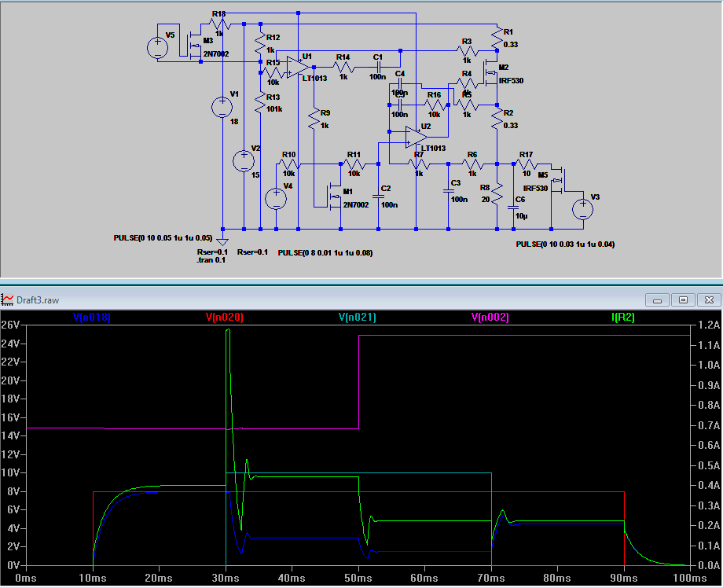Click the R3 1k resistor symbol
This screenshot has width=723, height=588.
[x=467, y=51]
